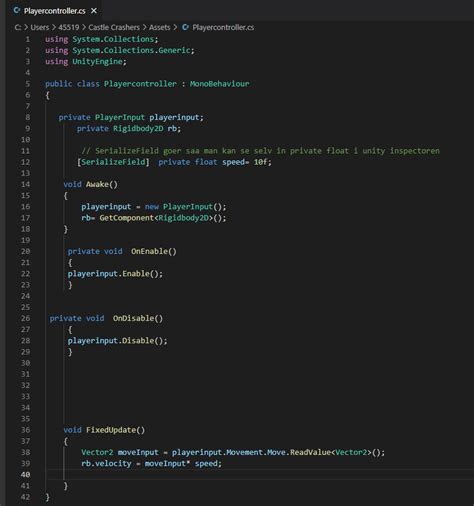Click 'rb.velocity' on line 39
This screenshot has height=506, width=474.
tap(106, 463)
